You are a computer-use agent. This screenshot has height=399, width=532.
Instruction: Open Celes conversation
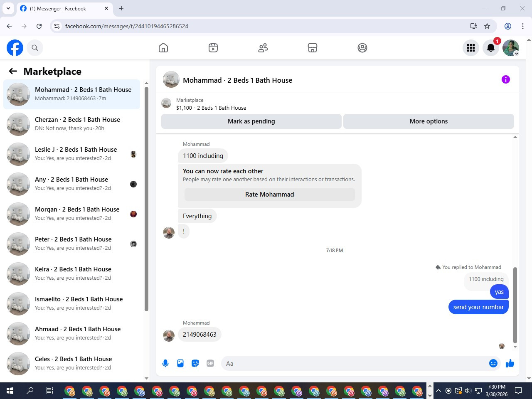tap(72, 364)
